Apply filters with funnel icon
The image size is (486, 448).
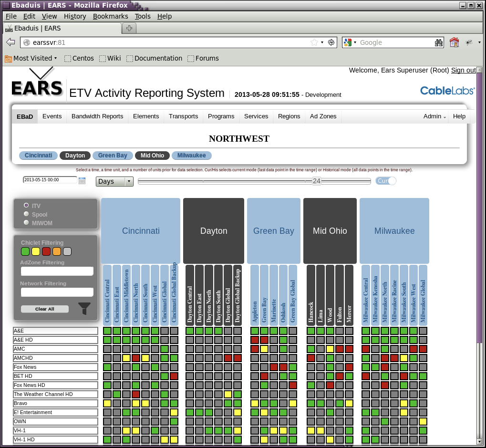pos(84,309)
